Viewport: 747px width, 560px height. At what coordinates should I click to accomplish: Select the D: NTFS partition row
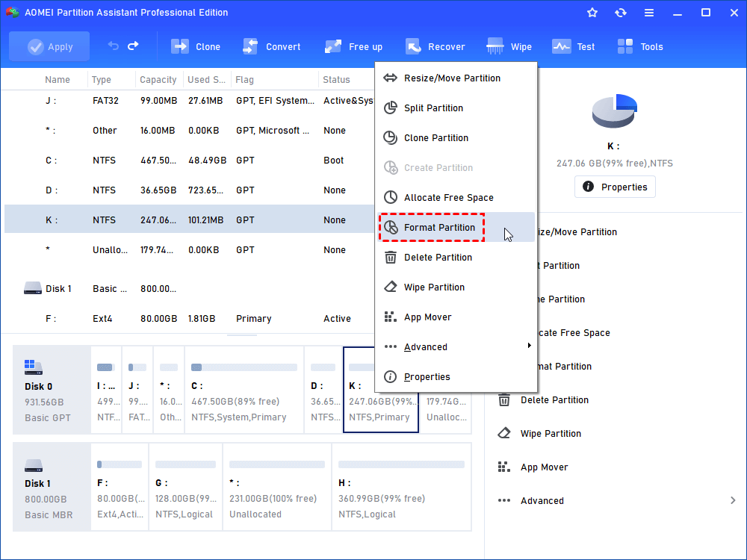click(189, 190)
